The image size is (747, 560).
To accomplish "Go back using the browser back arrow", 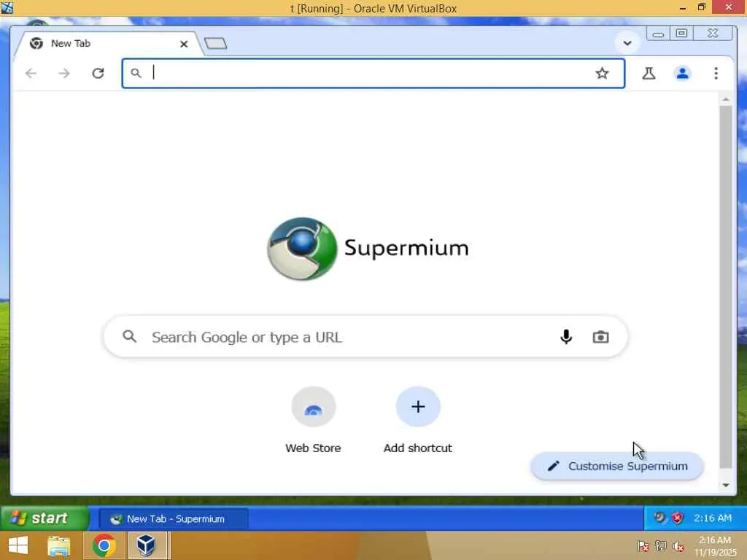I will click(31, 74).
